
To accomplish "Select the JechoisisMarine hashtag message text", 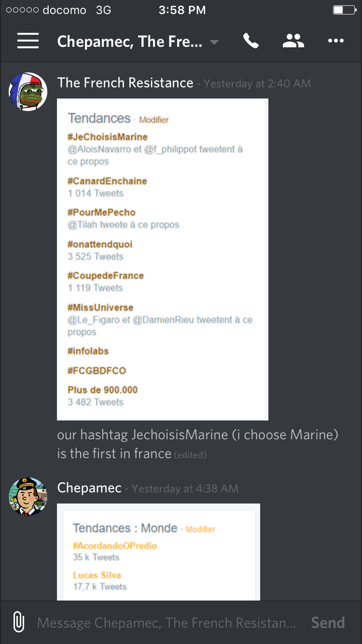I will pos(198,444).
